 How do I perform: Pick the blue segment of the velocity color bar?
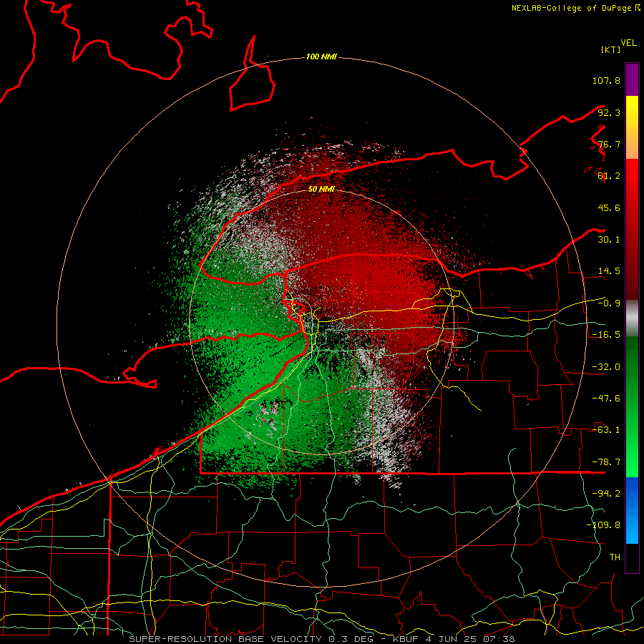pyautogui.click(x=632, y=510)
